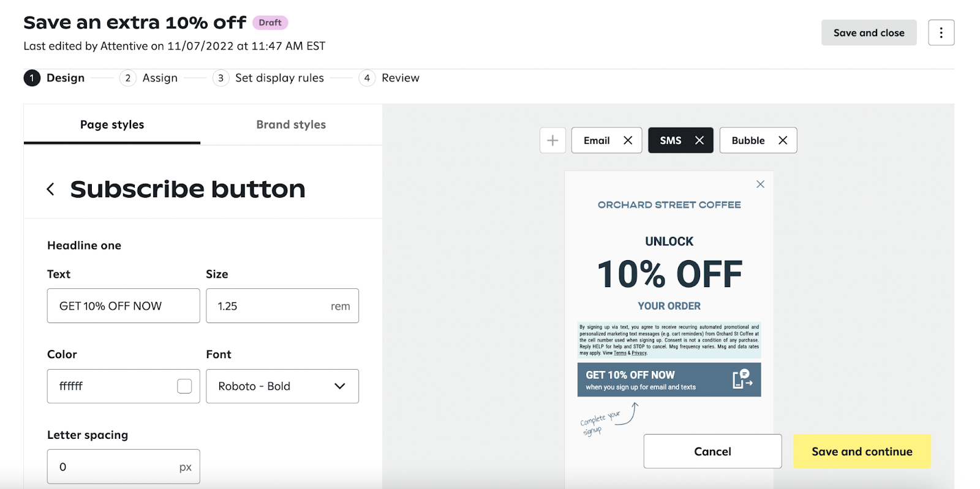Click the yellow Save and continue button

coord(862,452)
